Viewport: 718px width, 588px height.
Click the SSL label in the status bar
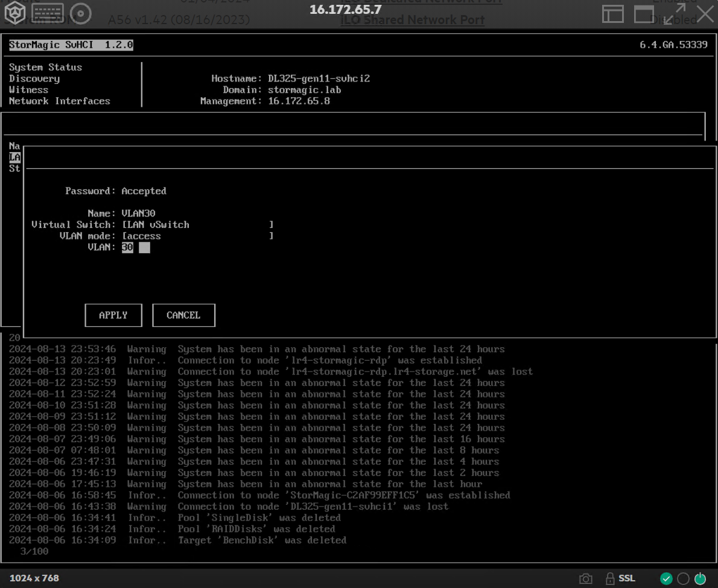point(627,578)
